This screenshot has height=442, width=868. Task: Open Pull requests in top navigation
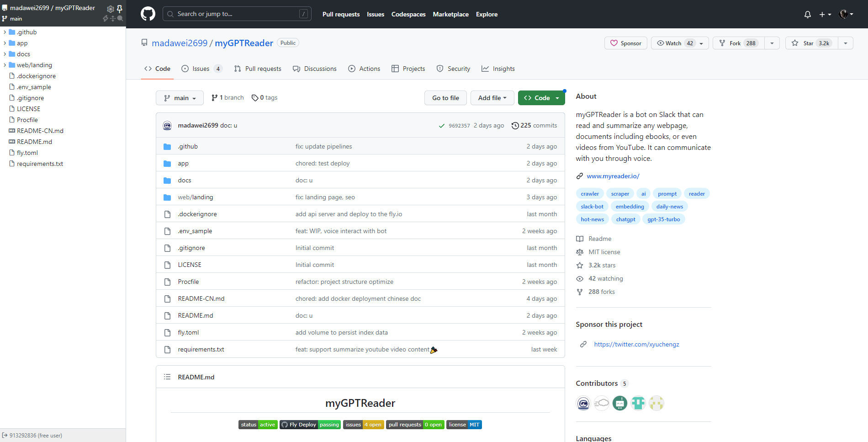(341, 14)
